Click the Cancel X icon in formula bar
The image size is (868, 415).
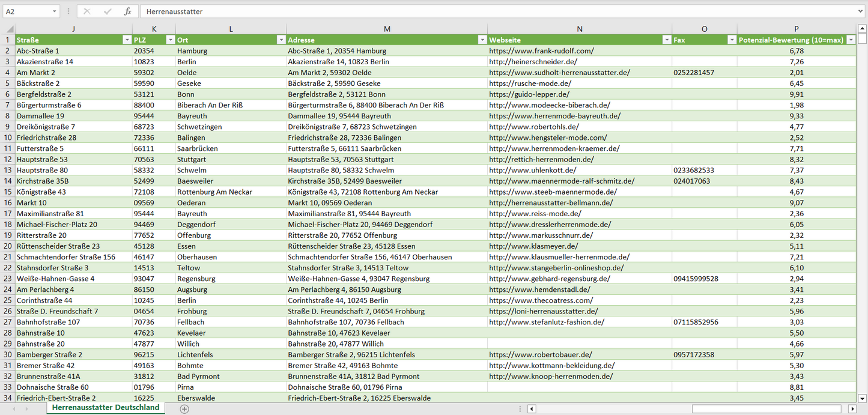click(x=87, y=11)
